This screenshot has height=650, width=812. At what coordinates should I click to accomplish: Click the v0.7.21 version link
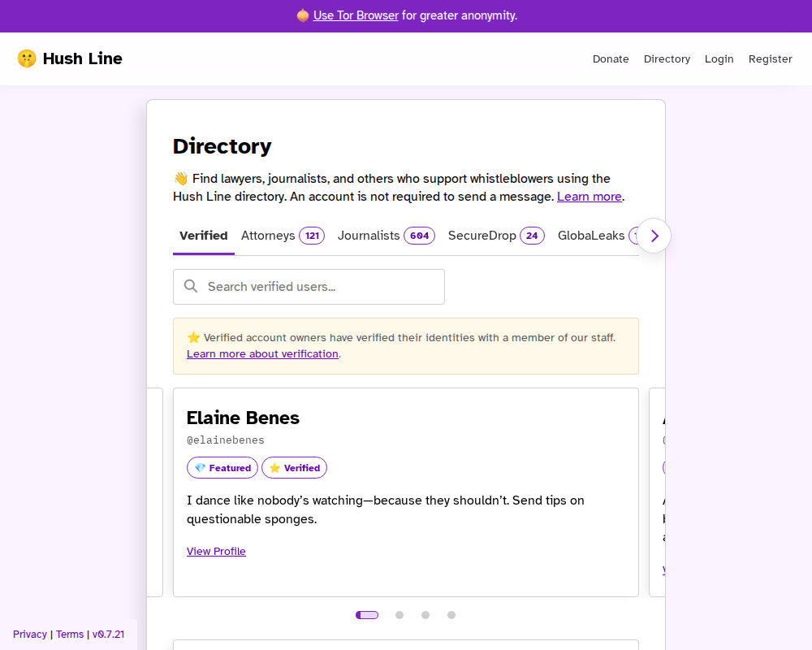point(108,635)
